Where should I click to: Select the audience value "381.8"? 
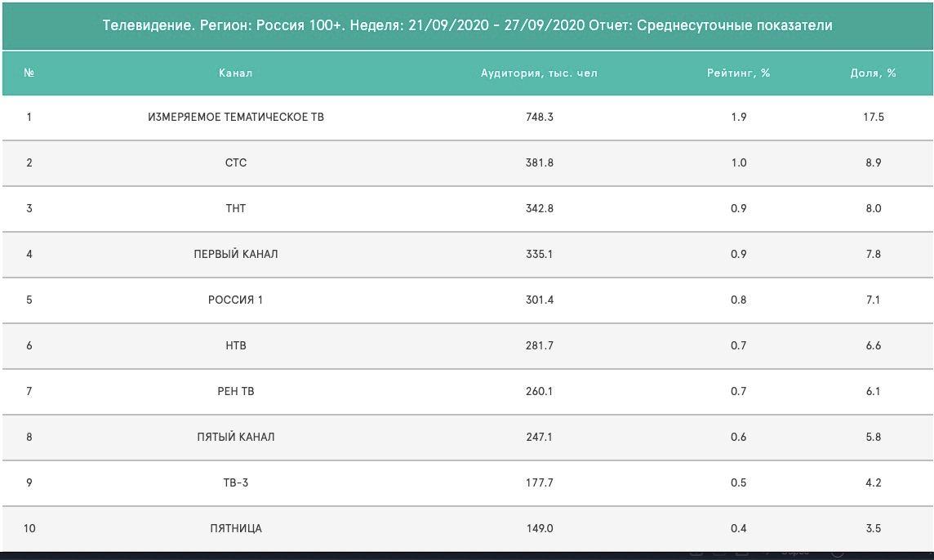[540, 162]
